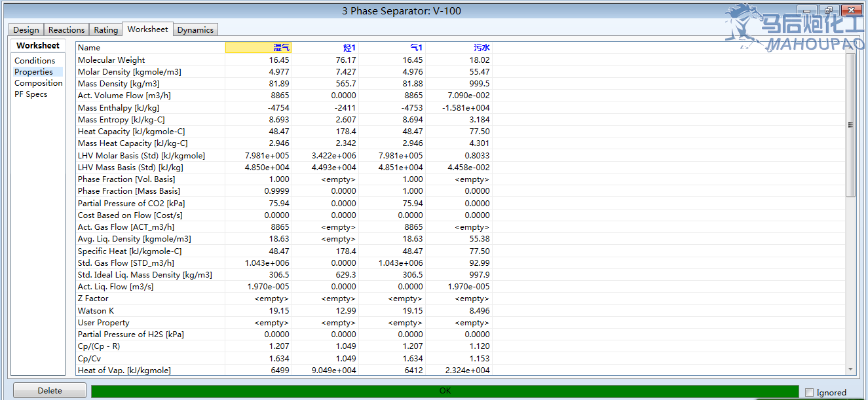Switch to the Design tab
The height and width of the screenshot is (400, 868).
tap(26, 30)
